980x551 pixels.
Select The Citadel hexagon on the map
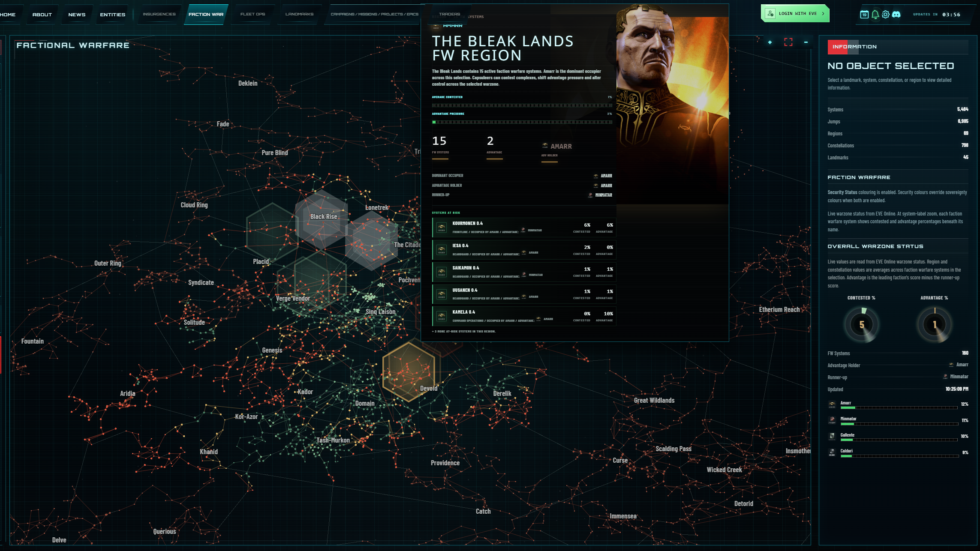pyautogui.click(x=371, y=240)
